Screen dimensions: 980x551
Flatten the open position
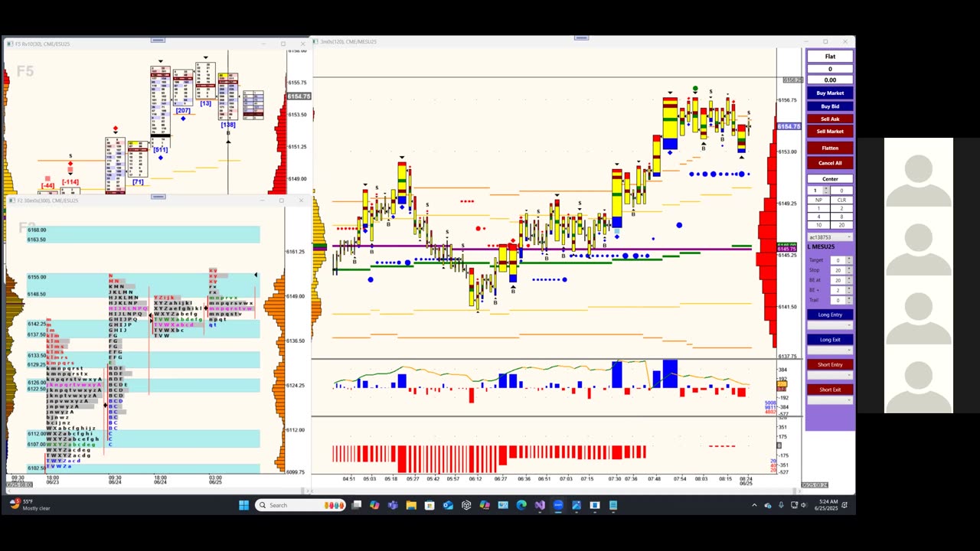point(830,148)
